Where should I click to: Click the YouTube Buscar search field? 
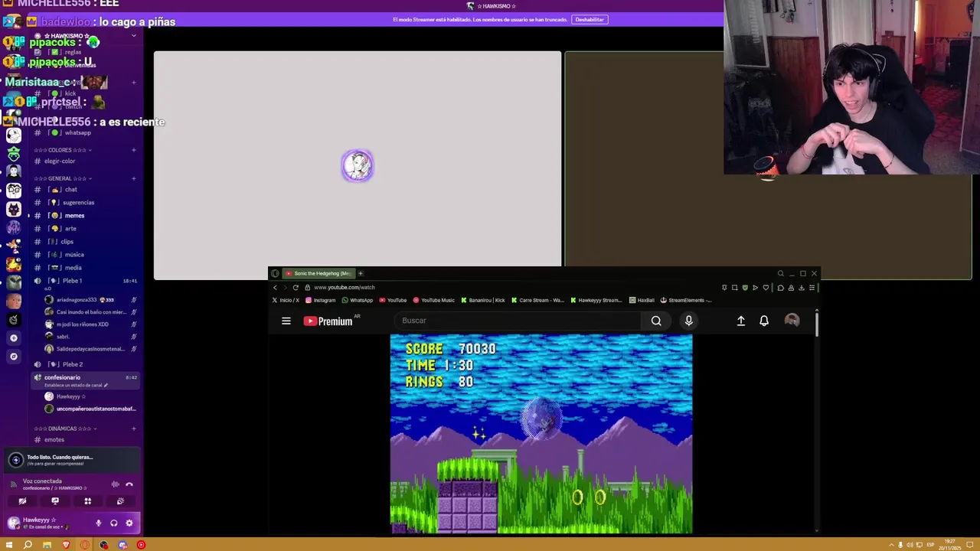(518, 321)
